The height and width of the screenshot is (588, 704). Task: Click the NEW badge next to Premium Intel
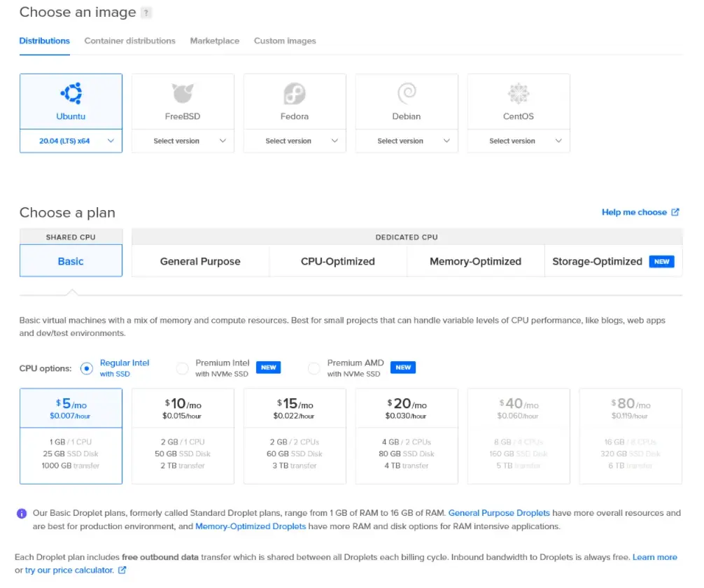point(269,367)
